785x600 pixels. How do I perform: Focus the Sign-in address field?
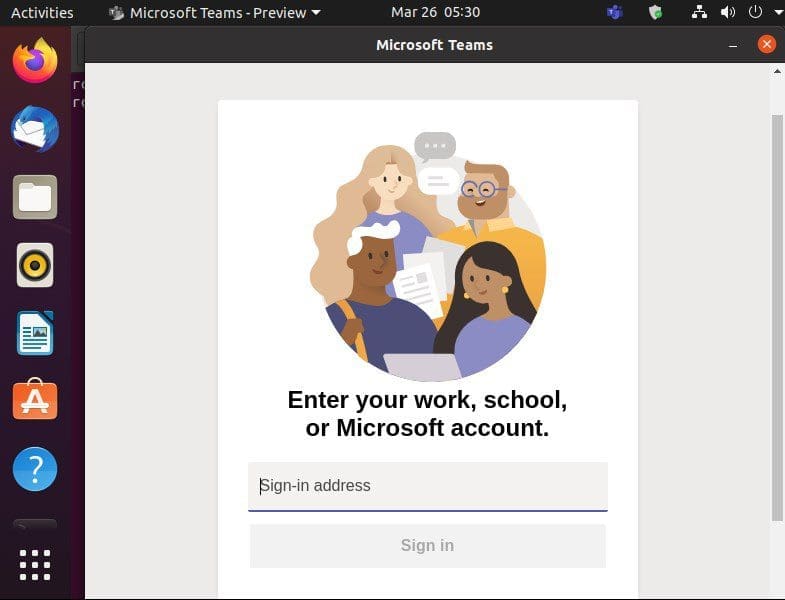pos(428,486)
